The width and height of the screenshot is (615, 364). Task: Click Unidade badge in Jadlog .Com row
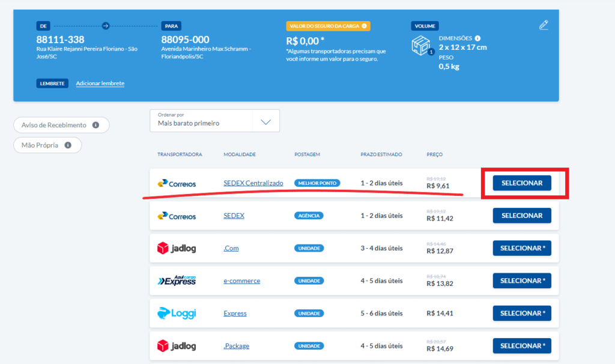309,248
